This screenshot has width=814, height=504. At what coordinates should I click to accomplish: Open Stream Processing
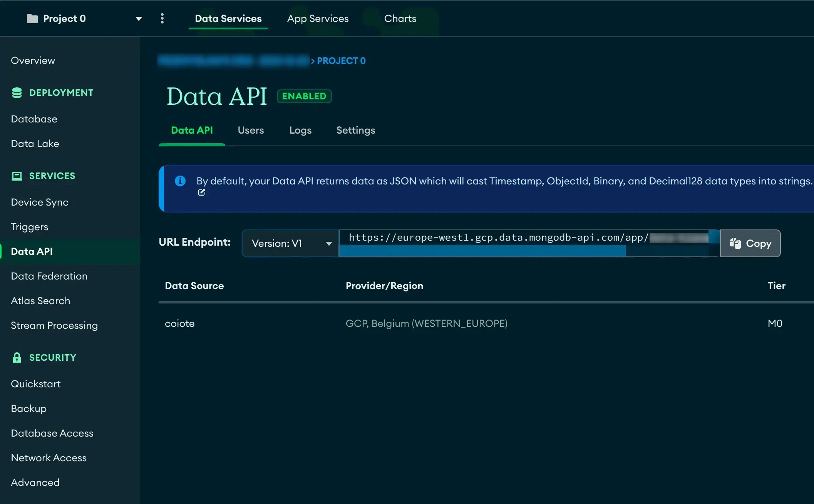(54, 325)
